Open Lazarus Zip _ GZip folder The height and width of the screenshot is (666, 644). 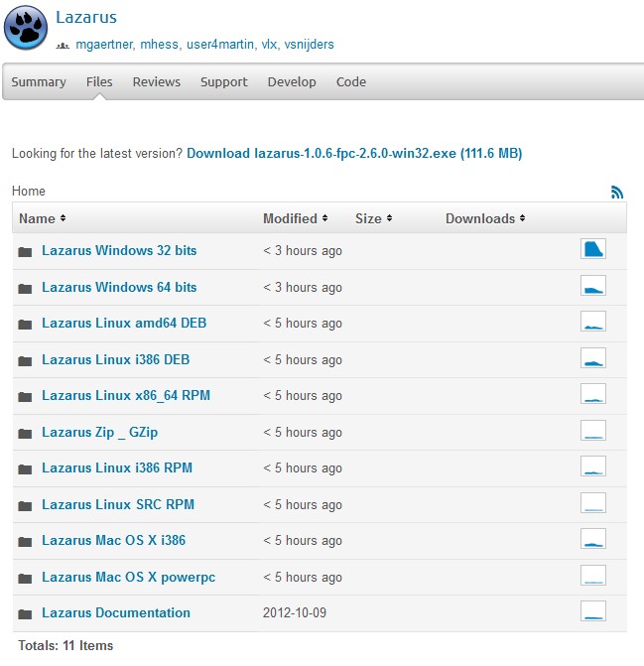point(100,432)
